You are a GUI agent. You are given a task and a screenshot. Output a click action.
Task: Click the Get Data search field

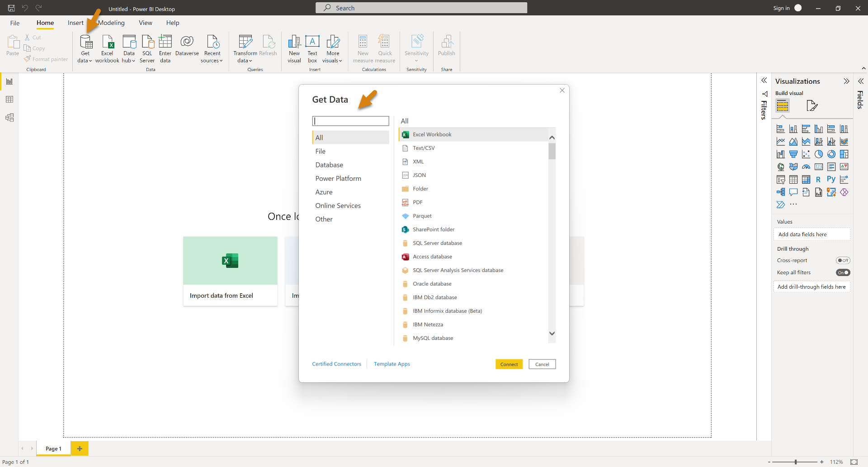click(351, 121)
